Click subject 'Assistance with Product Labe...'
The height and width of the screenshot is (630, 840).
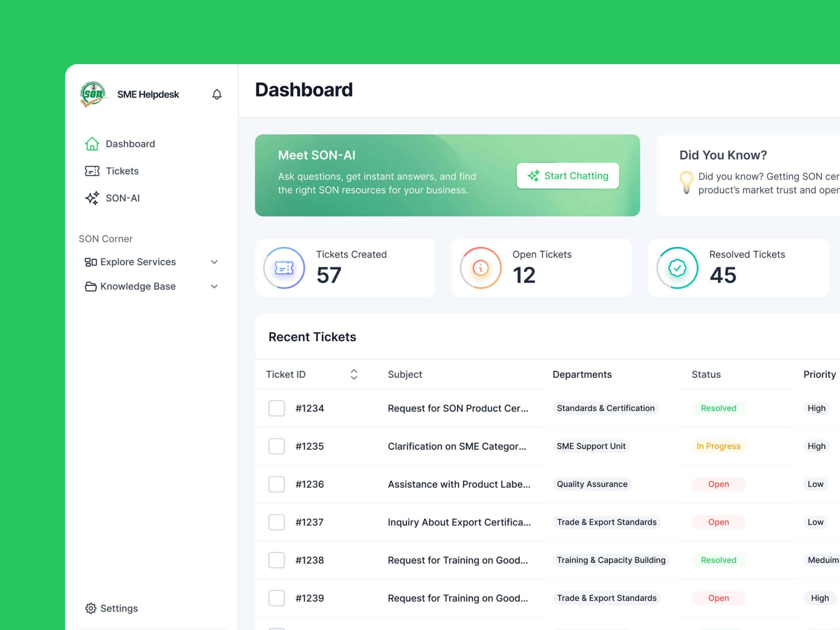click(x=459, y=484)
